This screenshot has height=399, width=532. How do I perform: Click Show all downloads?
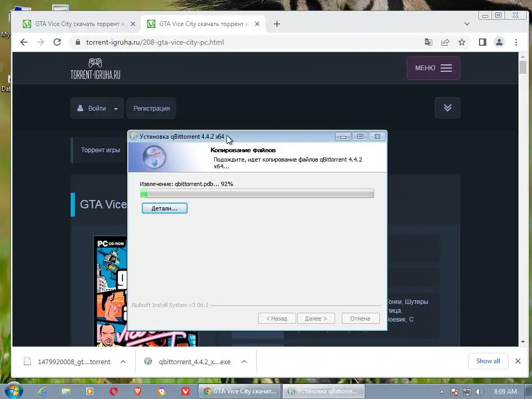tap(488, 361)
